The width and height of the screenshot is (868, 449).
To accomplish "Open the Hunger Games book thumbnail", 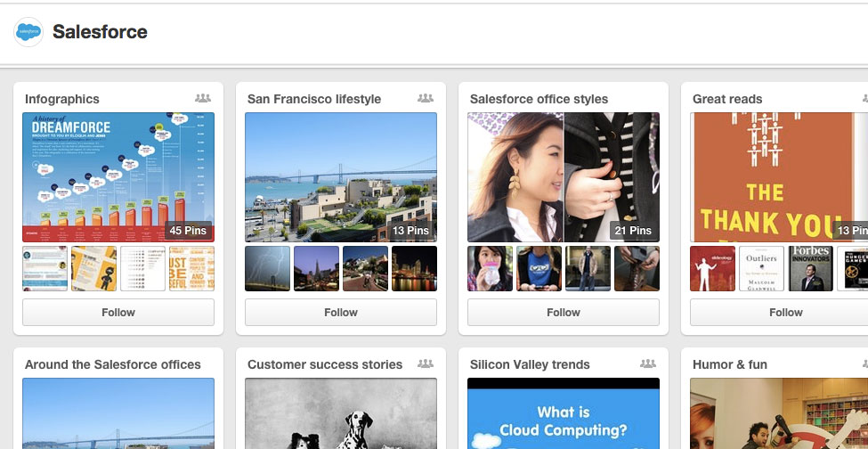I will (853, 268).
